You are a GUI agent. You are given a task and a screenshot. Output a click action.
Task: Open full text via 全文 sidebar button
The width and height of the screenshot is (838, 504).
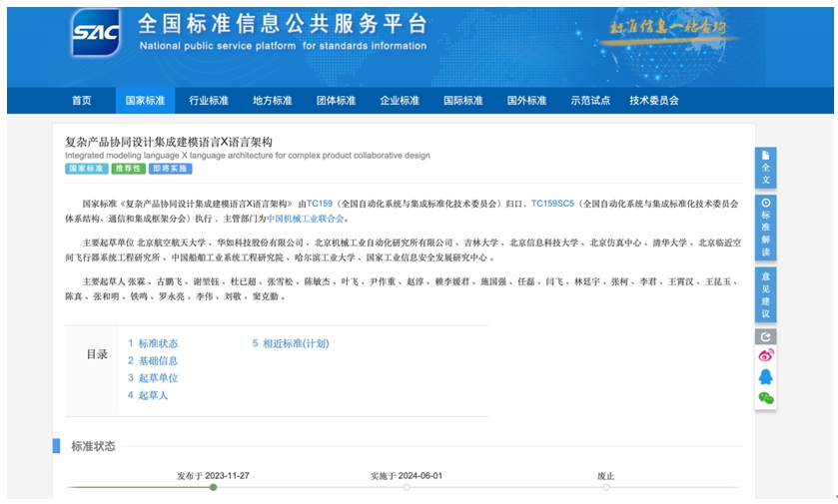click(766, 167)
